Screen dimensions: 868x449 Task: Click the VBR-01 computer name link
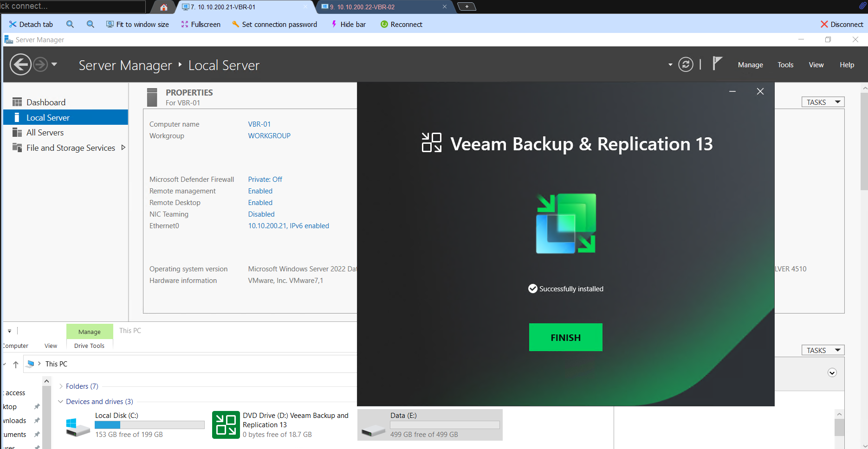point(259,124)
